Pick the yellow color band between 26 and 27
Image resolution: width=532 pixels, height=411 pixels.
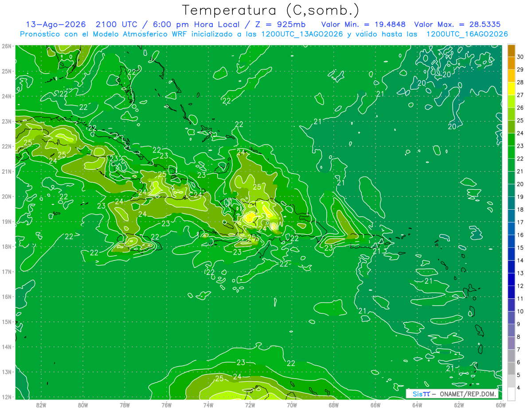511,102
